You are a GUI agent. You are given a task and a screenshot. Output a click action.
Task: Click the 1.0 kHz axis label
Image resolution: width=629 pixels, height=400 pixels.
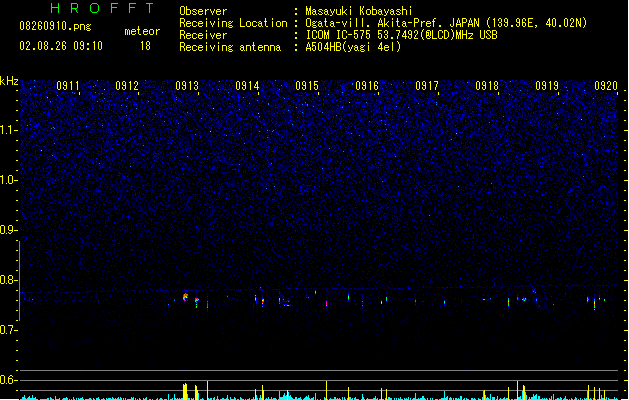click(8, 180)
